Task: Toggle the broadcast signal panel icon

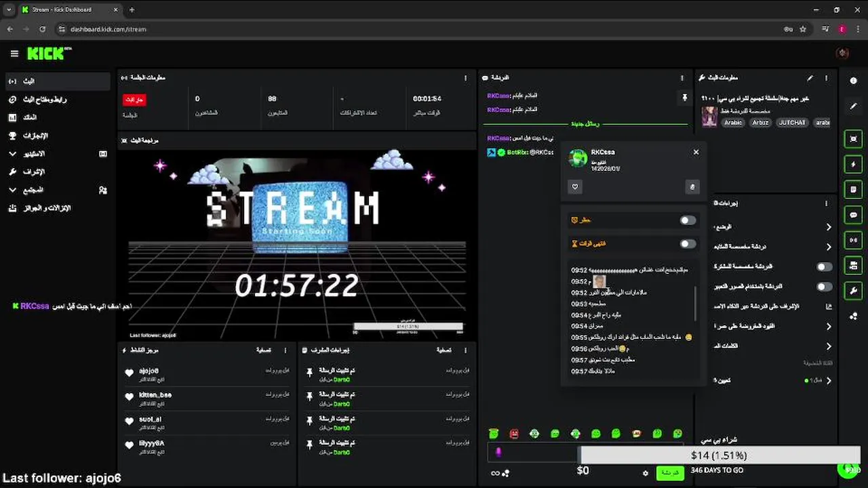Action: (x=853, y=240)
